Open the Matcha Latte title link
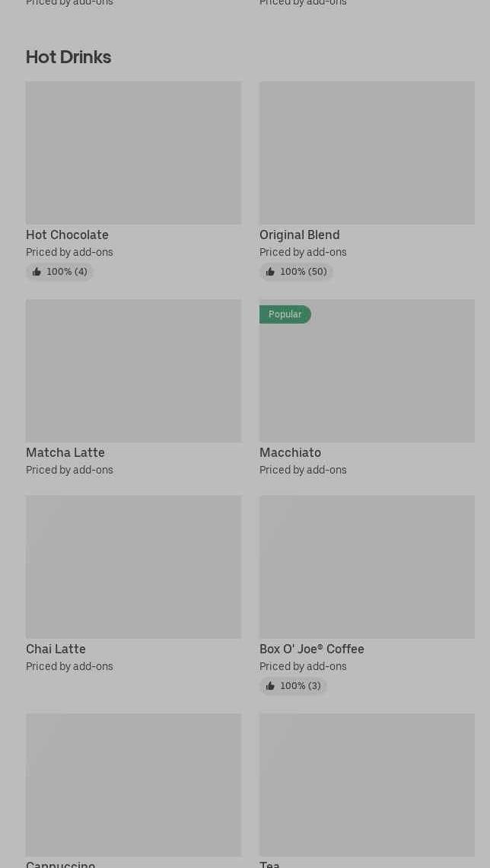This screenshot has width=490, height=868. [65, 453]
